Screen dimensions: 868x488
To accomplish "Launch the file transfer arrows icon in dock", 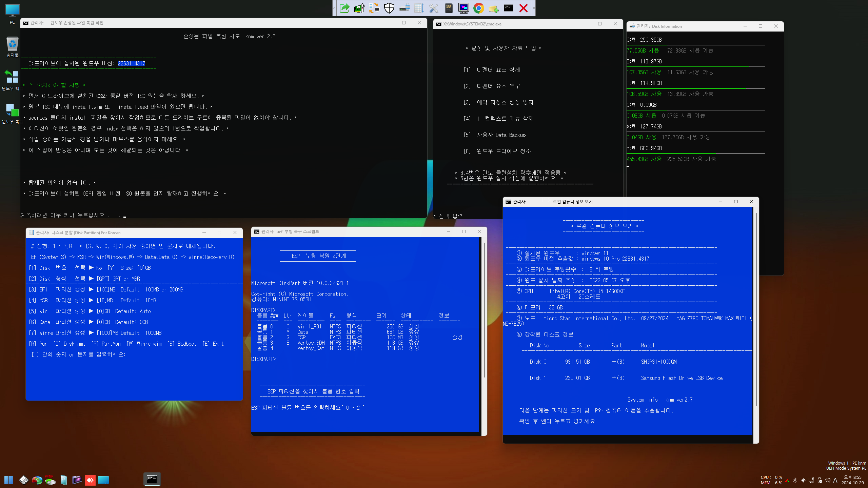I will [x=374, y=8].
